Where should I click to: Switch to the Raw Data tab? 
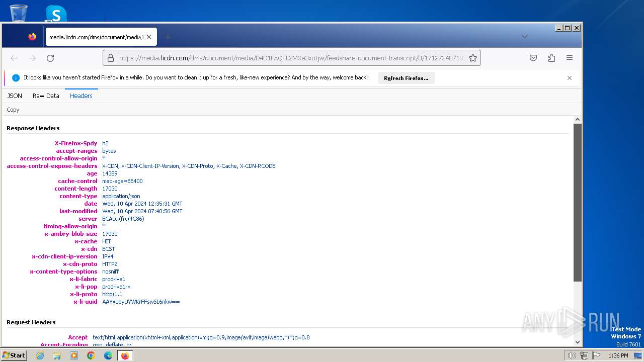(x=46, y=96)
